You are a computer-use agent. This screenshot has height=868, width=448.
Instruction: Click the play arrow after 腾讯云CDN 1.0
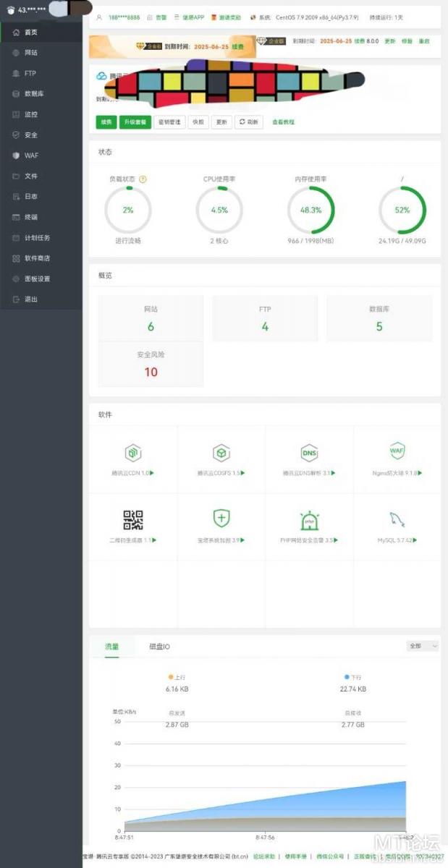[152, 473]
